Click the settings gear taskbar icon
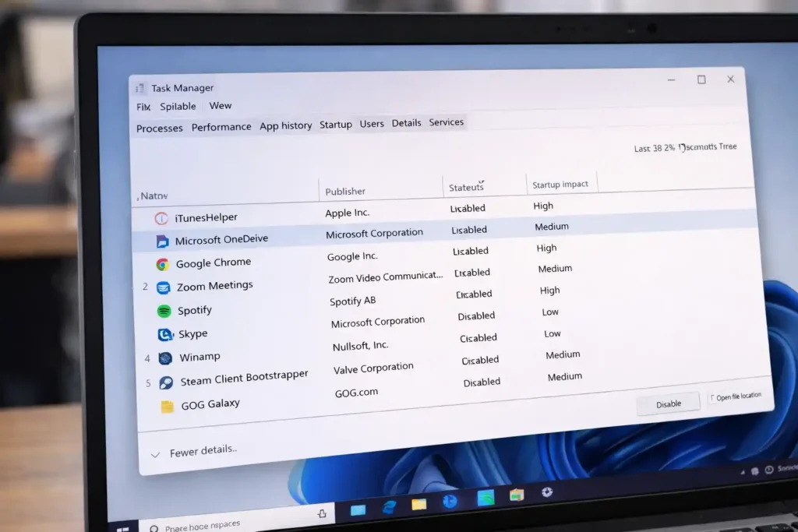 point(547,491)
